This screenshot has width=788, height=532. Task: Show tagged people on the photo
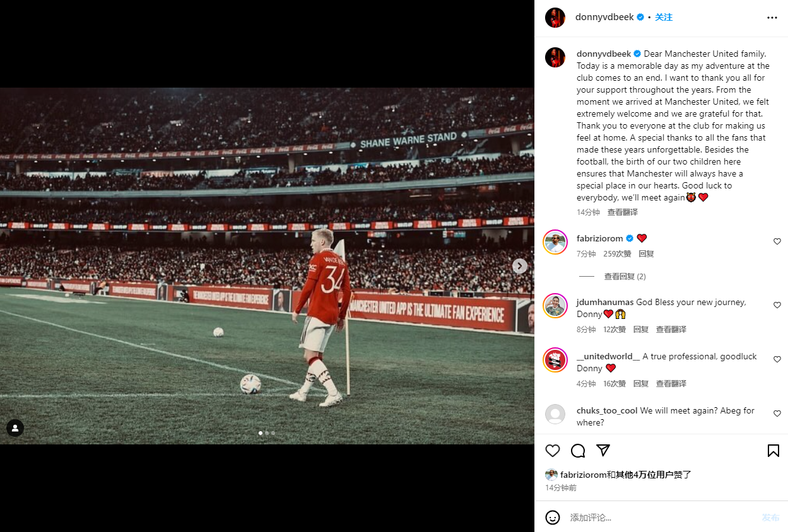point(15,428)
